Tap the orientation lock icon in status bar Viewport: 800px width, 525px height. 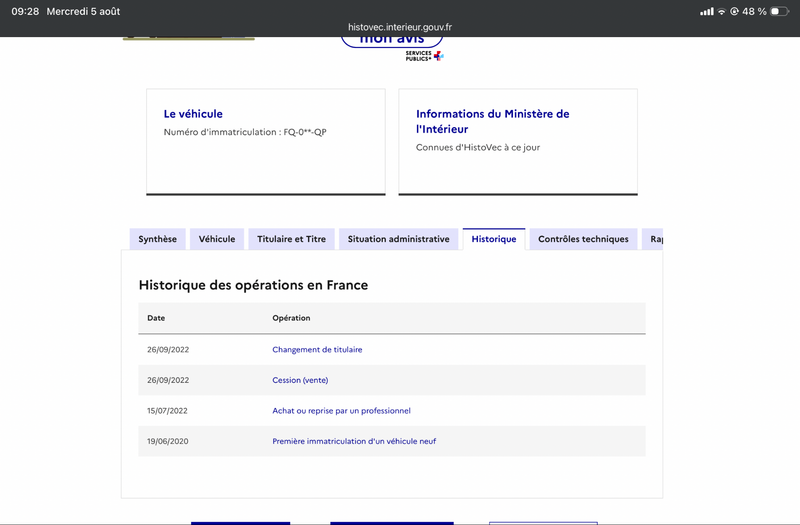pos(734,11)
